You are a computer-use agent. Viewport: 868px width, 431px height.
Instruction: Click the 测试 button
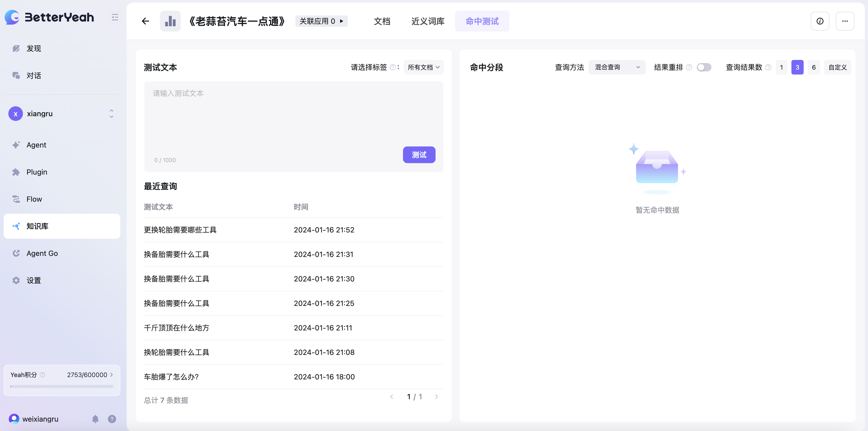(x=419, y=155)
